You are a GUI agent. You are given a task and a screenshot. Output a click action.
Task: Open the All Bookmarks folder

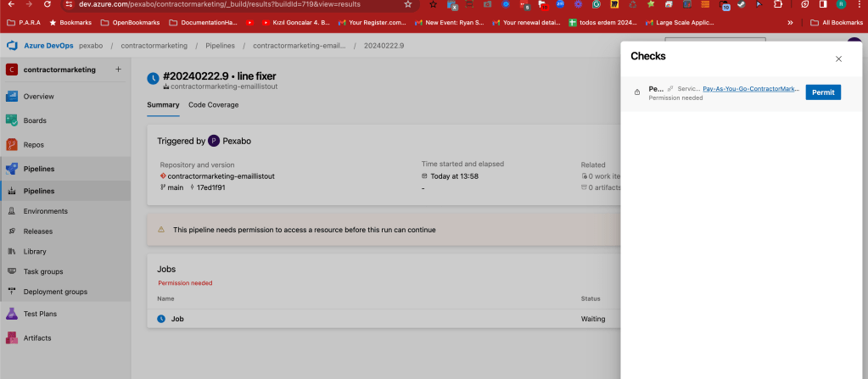point(837,23)
